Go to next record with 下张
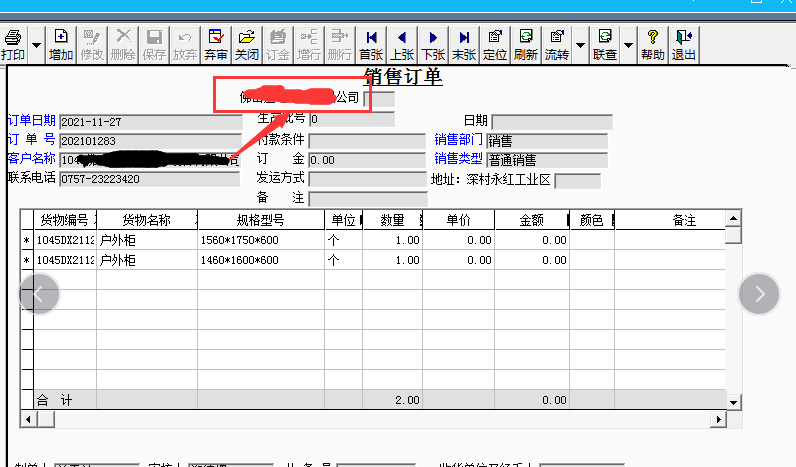 pos(433,45)
